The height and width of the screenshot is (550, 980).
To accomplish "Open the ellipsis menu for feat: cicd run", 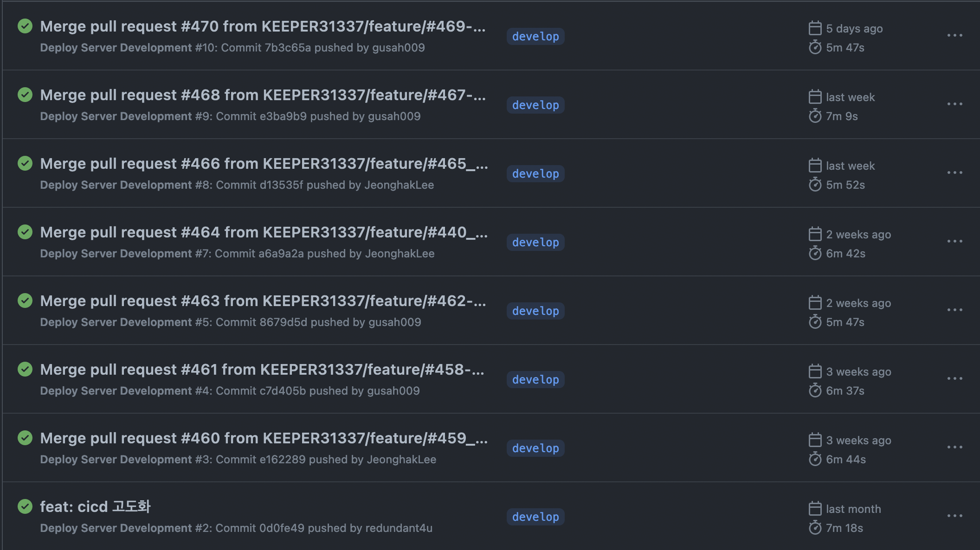I will [954, 516].
